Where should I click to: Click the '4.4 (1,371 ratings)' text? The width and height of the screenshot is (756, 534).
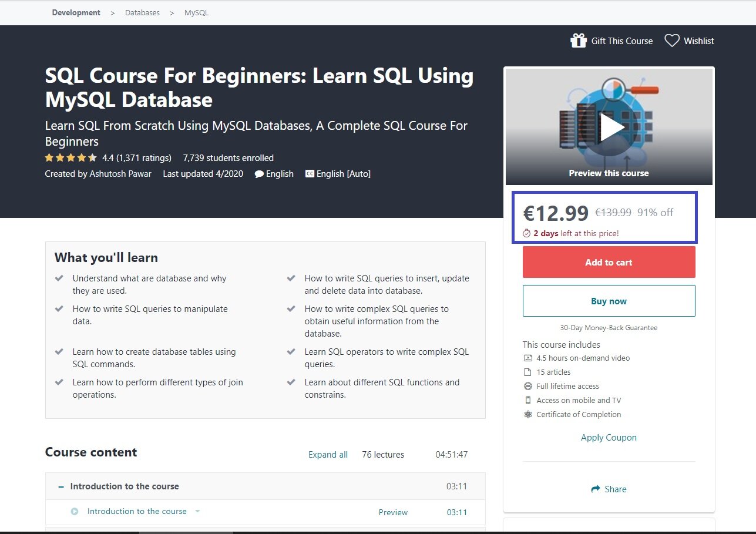coord(137,157)
